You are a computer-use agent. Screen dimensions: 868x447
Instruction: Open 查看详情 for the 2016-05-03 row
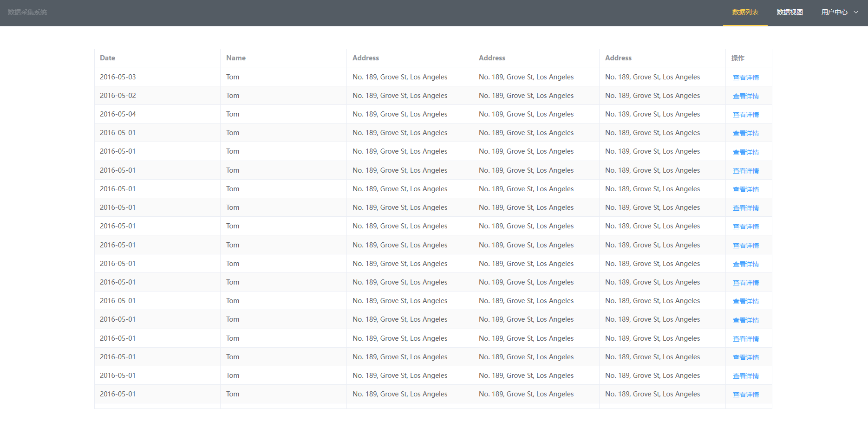click(745, 78)
